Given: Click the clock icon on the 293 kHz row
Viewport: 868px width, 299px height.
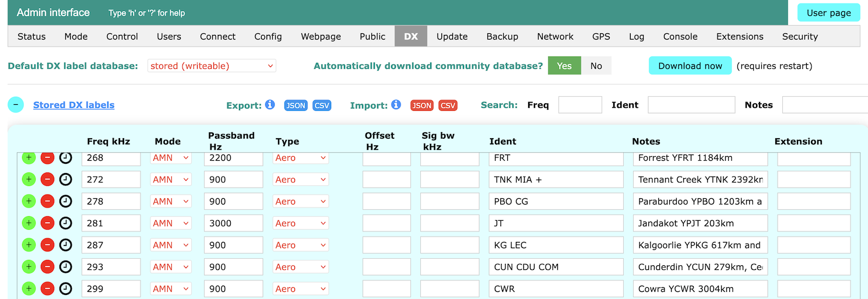Looking at the screenshot, I should (66, 267).
